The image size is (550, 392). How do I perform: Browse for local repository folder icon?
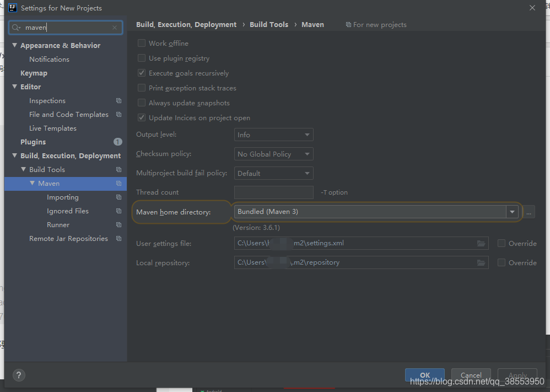point(481,262)
